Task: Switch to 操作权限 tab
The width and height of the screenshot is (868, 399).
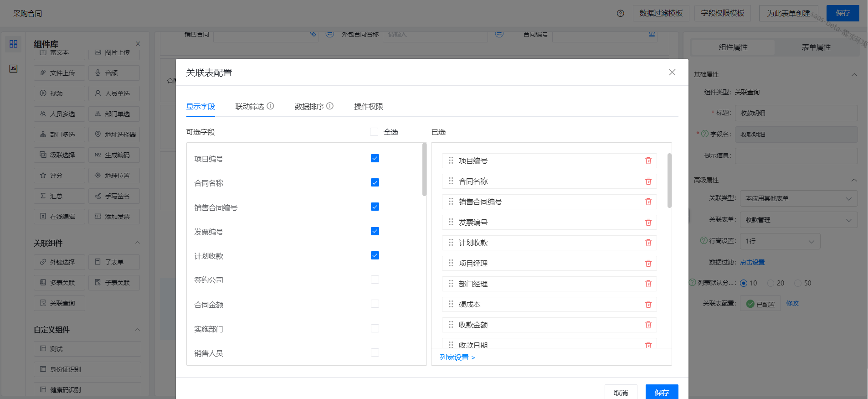Action: [369, 106]
